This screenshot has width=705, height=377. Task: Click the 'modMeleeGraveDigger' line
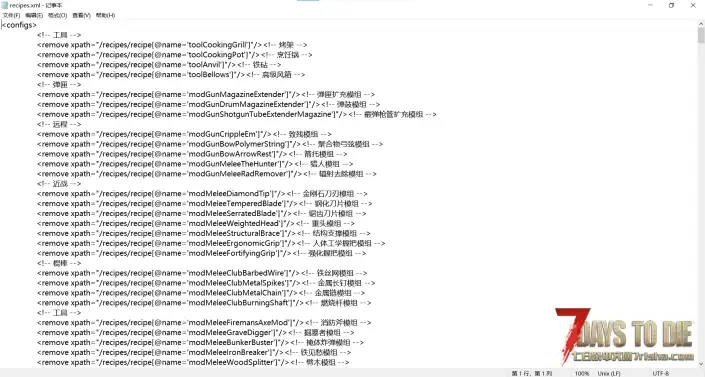[x=196, y=332]
